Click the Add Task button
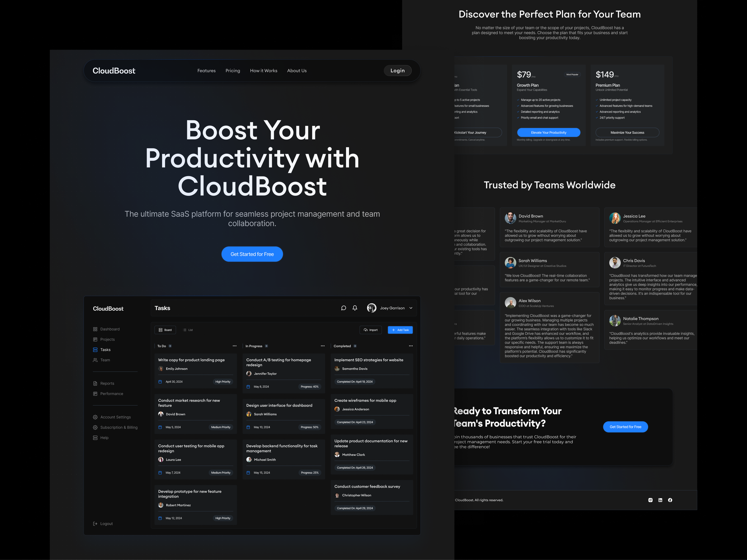This screenshot has width=747, height=560. 400,330
